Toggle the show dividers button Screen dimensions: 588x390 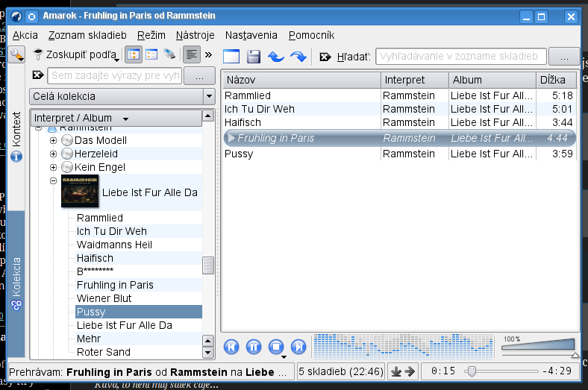point(191,54)
